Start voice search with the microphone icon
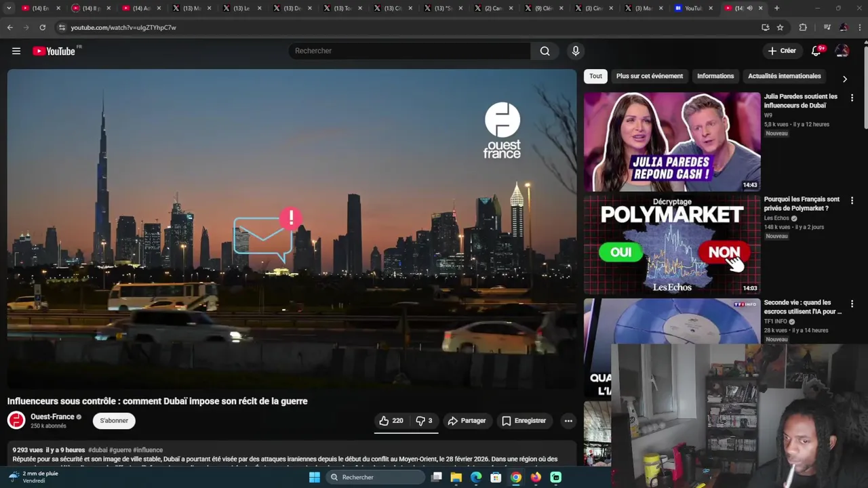This screenshot has height=488, width=868. click(576, 51)
